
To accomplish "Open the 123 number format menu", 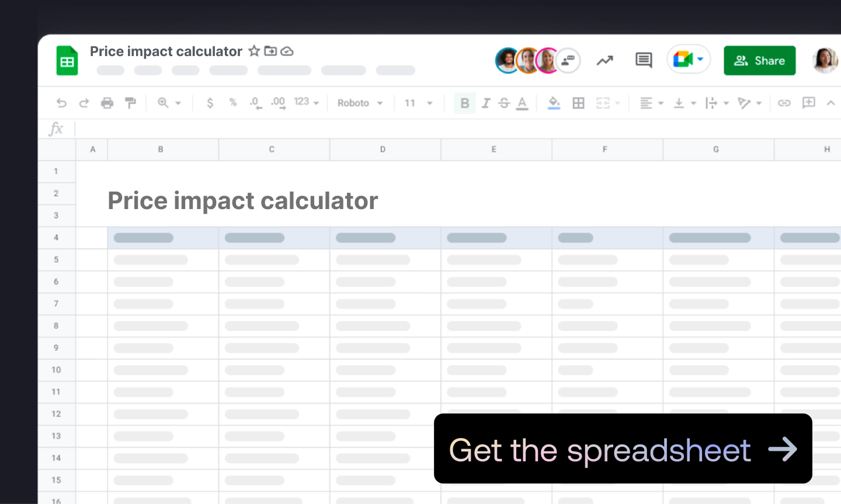I will point(307,102).
